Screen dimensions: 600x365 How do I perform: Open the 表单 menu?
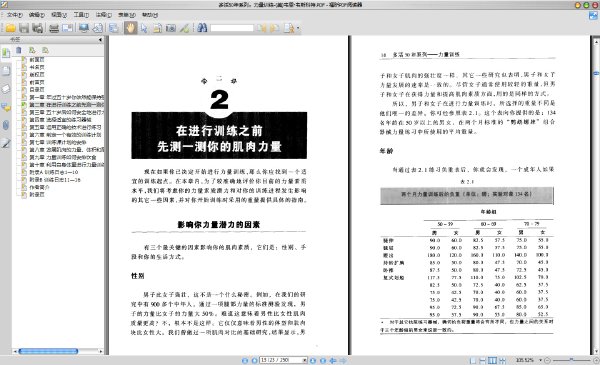pyautogui.click(x=127, y=15)
